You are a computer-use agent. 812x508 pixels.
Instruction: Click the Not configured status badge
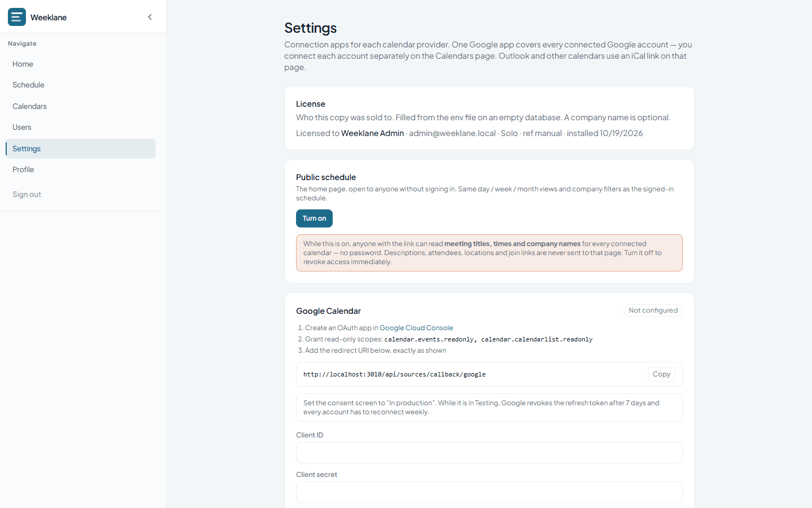click(x=653, y=310)
